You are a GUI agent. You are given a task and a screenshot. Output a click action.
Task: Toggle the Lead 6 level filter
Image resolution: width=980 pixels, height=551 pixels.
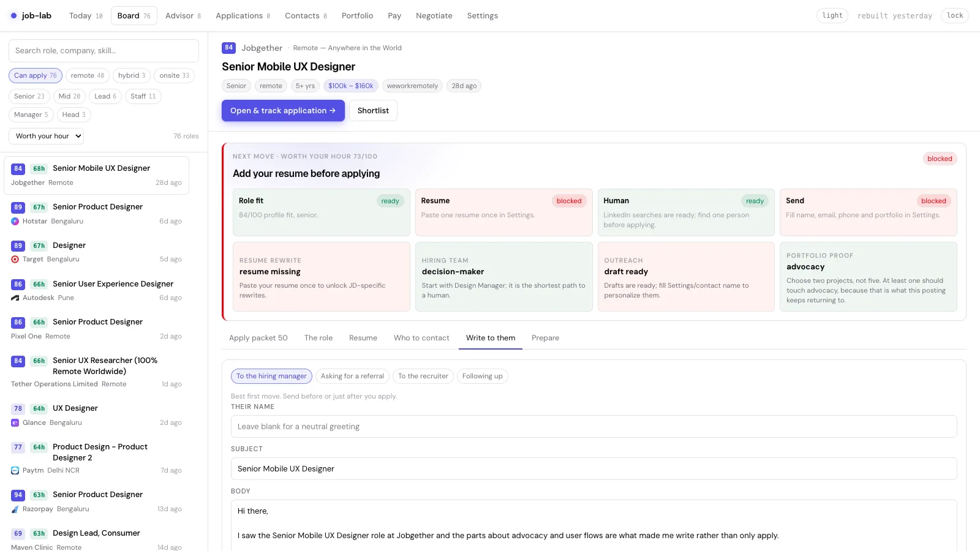(x=105, y=97)
